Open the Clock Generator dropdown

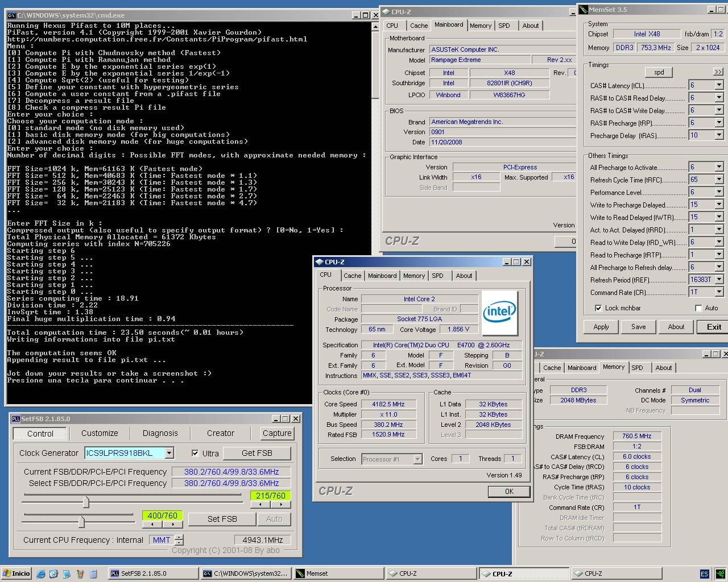(169, 453)
